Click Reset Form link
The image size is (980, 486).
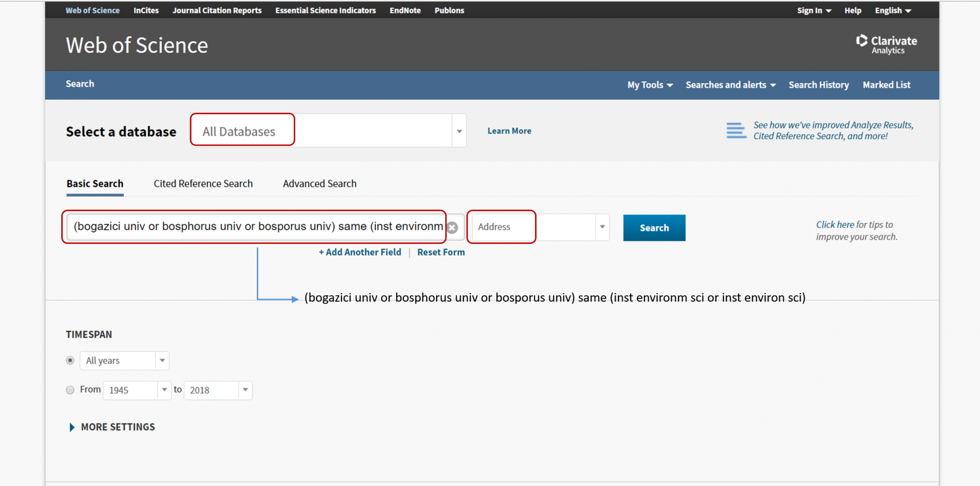pos(441,252)
